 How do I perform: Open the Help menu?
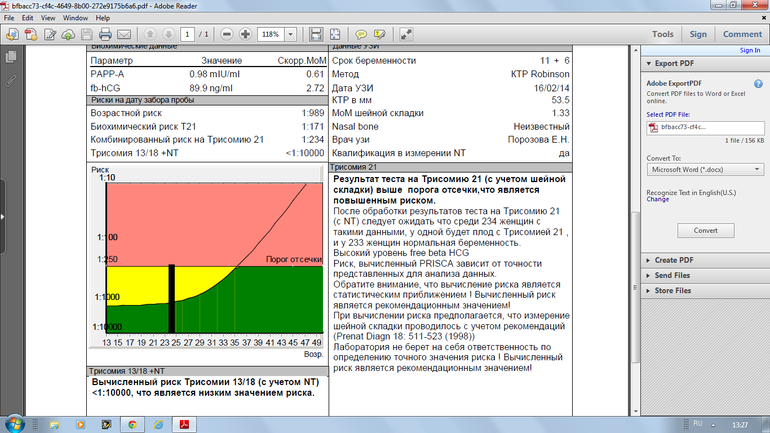pyautogui.click(x=103, y=18)
